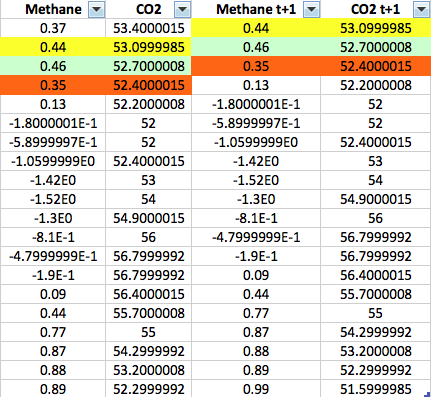This screenshot has height=397, width=431.
Task: Click green cell 52.7000008 in CO2 column
Action: click(x=149, y=66)
